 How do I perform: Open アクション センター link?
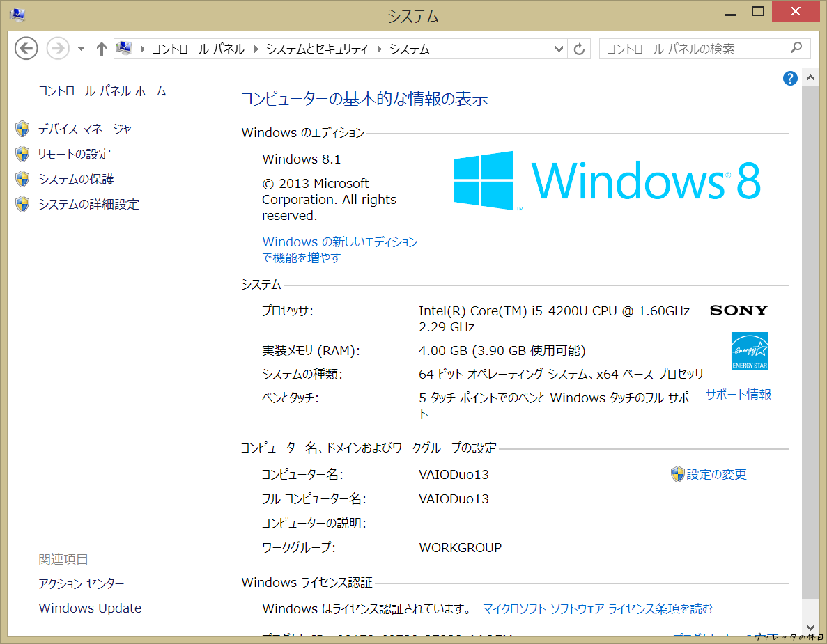point(82,583)
